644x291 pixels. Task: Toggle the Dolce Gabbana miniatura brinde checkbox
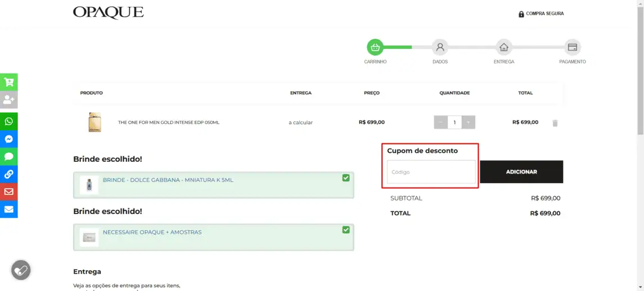(x=346, y=178)
